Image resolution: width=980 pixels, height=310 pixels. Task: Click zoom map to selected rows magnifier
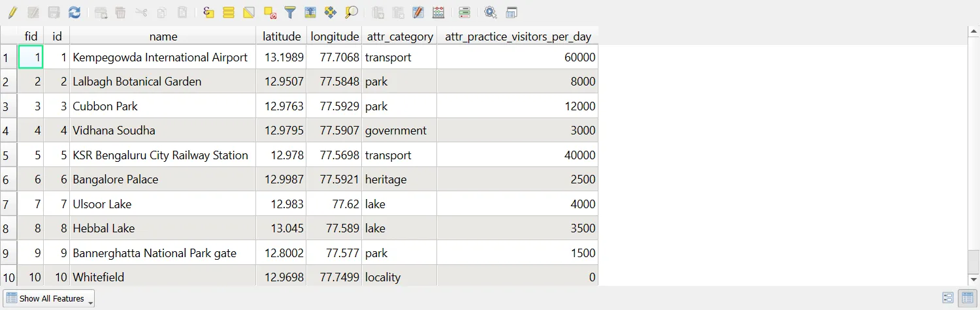351,12
